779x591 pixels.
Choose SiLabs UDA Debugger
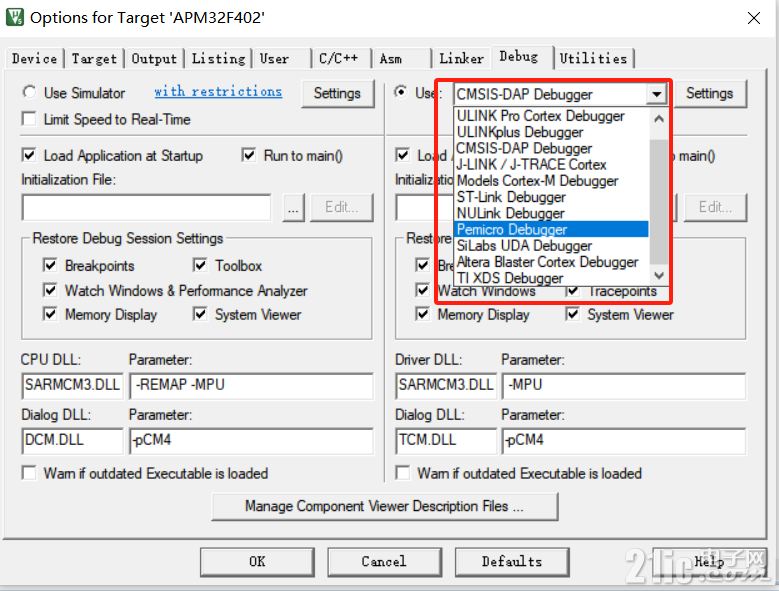click(551, 246)
